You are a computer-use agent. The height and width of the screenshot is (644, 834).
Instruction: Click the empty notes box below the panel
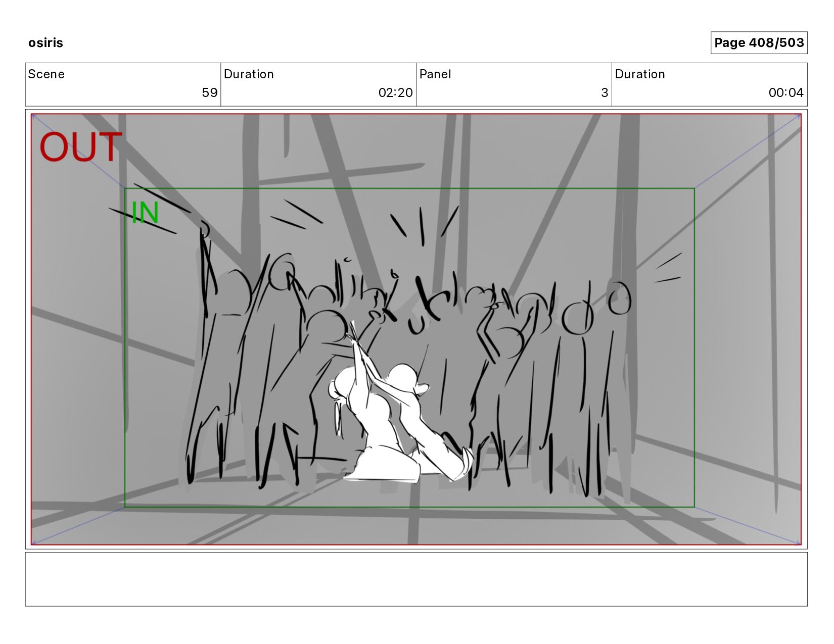click(416, 579)
